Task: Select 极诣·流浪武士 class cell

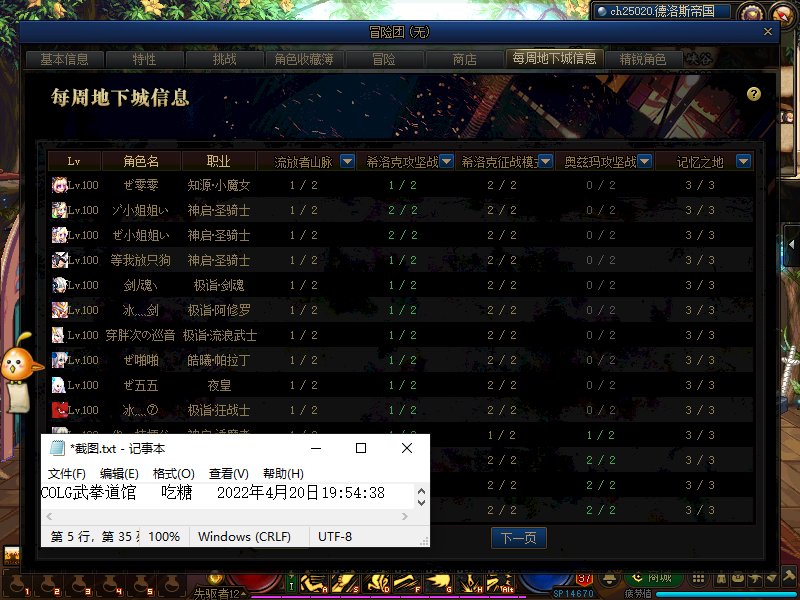Action: coord(219,335)
